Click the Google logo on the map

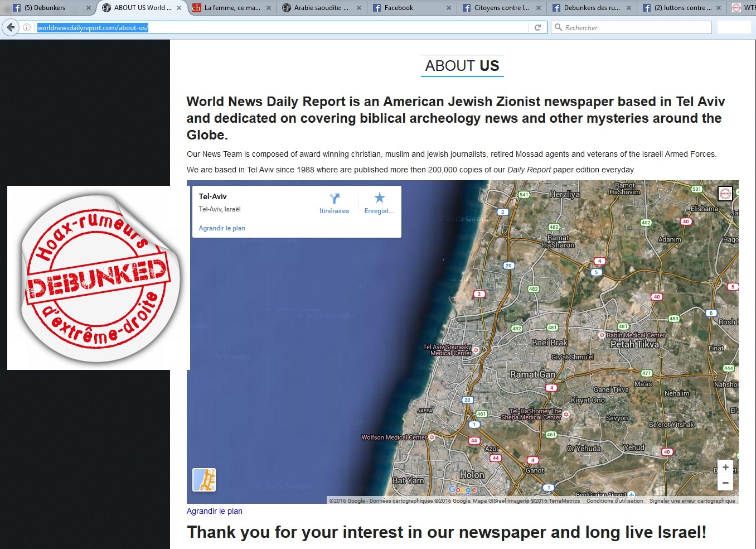point(463,489)
